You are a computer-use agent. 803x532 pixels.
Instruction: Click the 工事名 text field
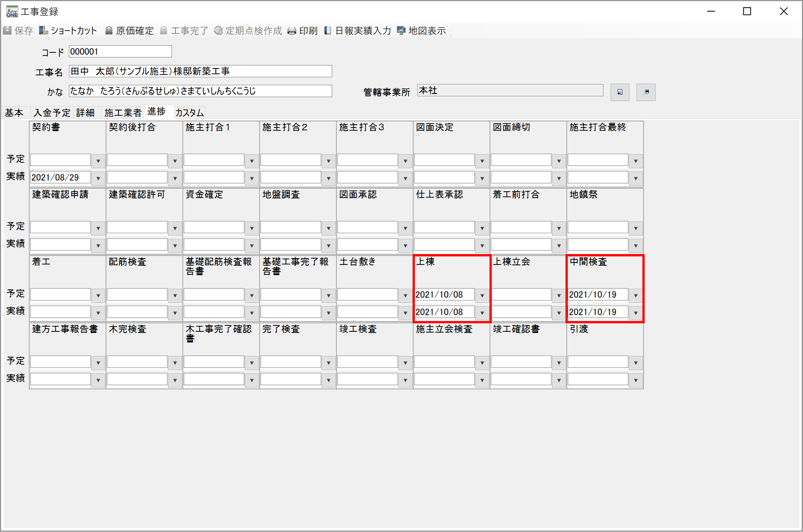pos(200,71)
